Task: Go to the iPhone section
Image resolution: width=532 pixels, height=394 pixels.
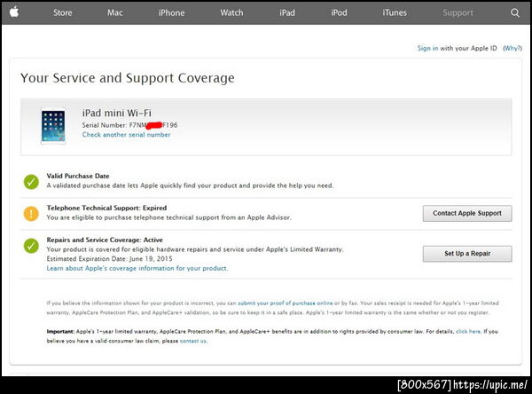Action: click(171, 13)
